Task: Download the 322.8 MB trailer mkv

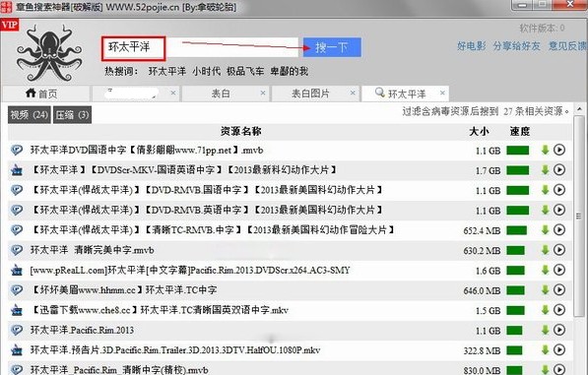Action: point(545,349)
